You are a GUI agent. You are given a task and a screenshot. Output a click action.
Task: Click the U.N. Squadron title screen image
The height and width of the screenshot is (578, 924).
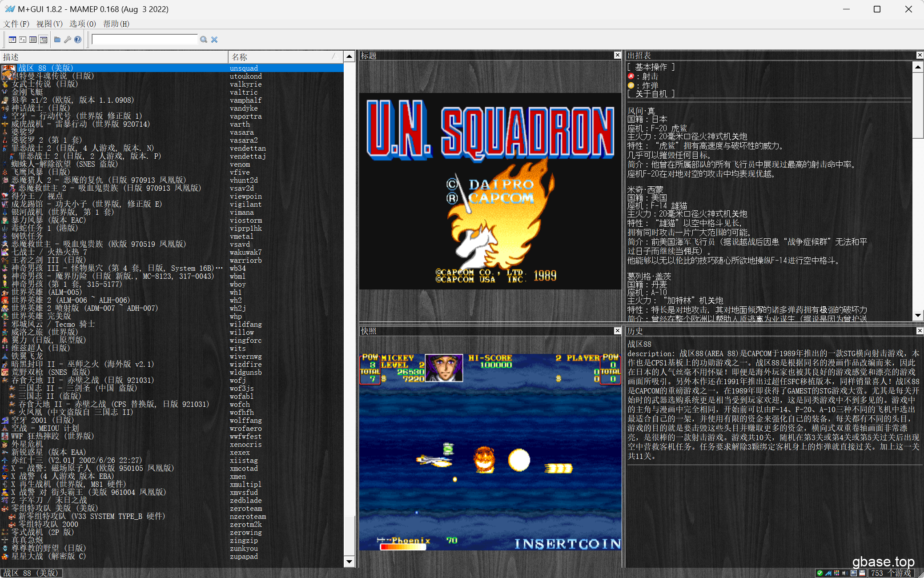(x=490, y=191)
